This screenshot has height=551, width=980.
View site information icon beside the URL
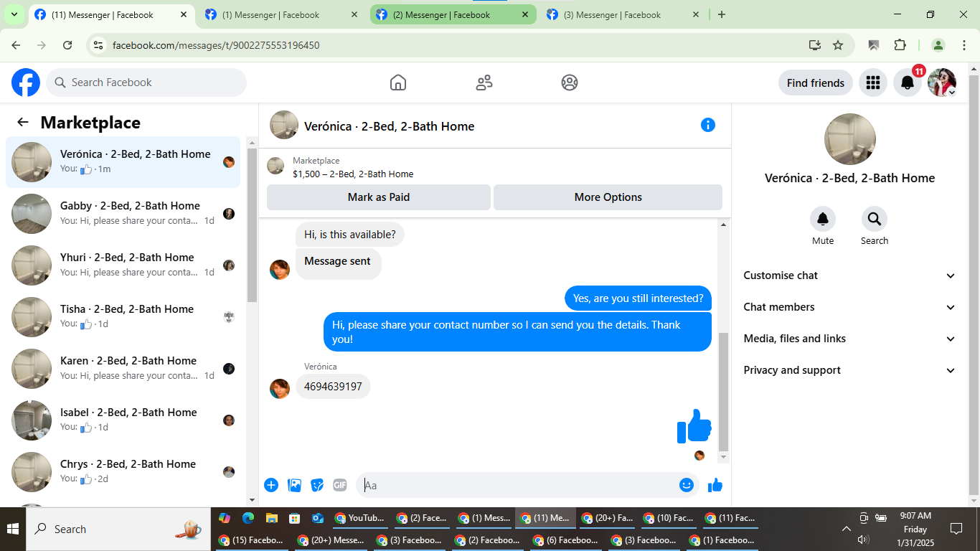tap(99, 45)
